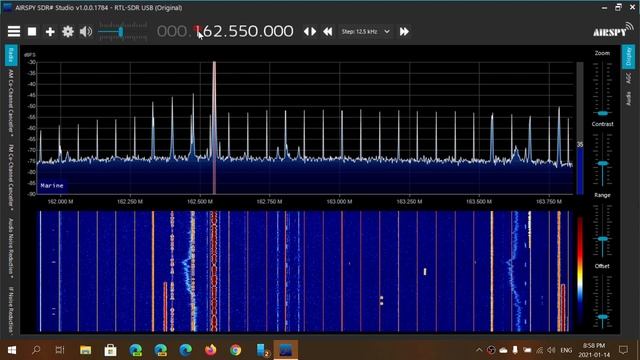Launch Google Chrome from the taskbar
The width and height of the screenshot is (640, 360).
point(236,350)
